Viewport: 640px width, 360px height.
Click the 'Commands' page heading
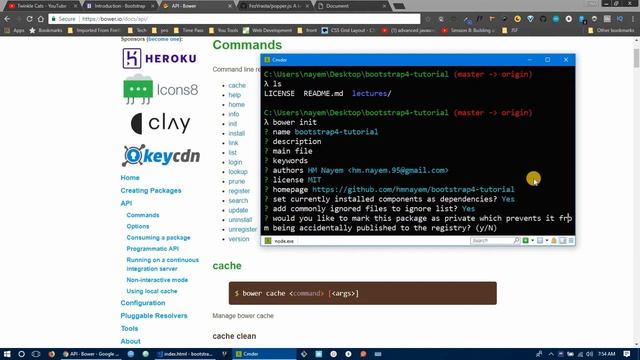(x=247, y=45)
